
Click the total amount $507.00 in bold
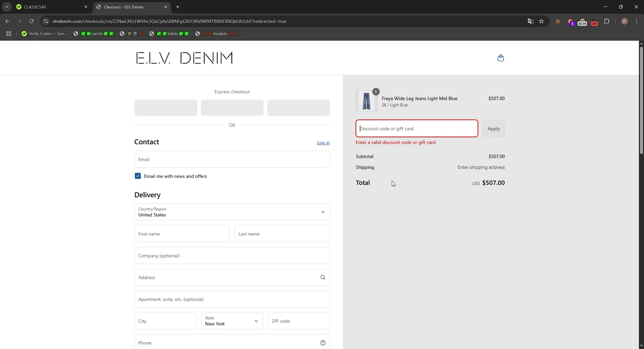tap(493, 183)
